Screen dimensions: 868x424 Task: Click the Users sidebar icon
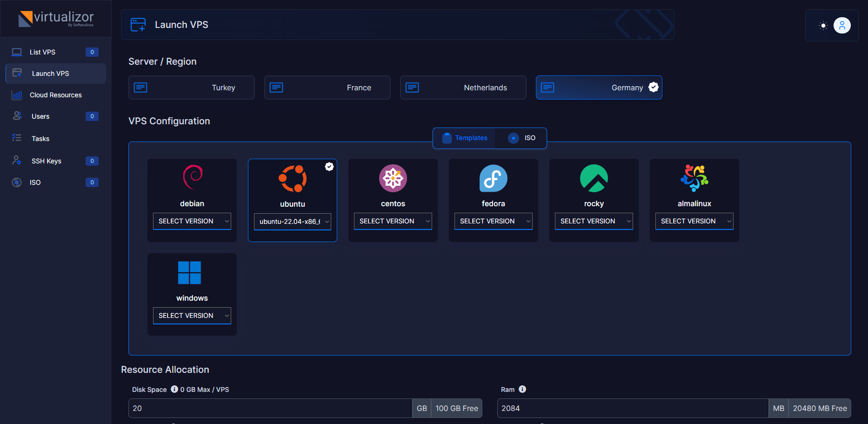pos(17,116)
